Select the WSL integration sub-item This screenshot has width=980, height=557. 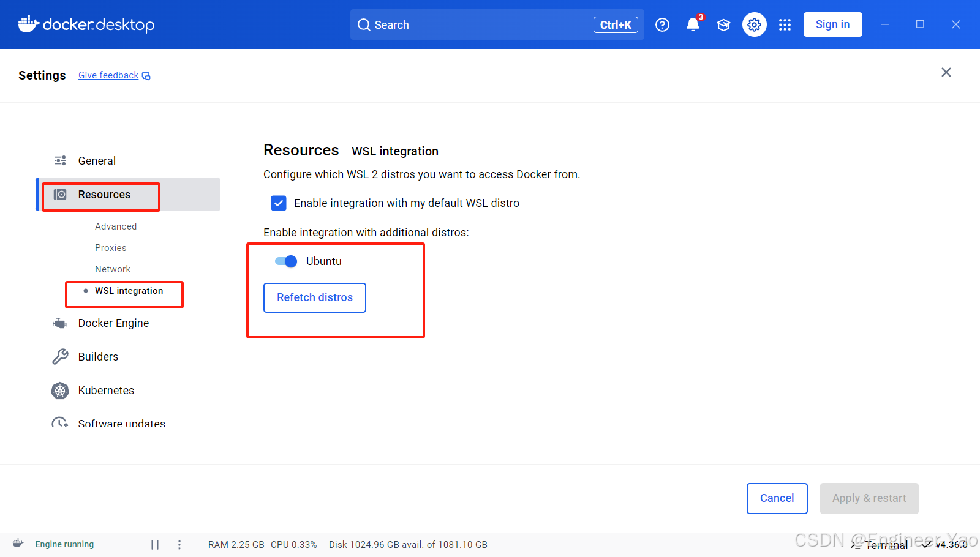[x=129, y=291]
